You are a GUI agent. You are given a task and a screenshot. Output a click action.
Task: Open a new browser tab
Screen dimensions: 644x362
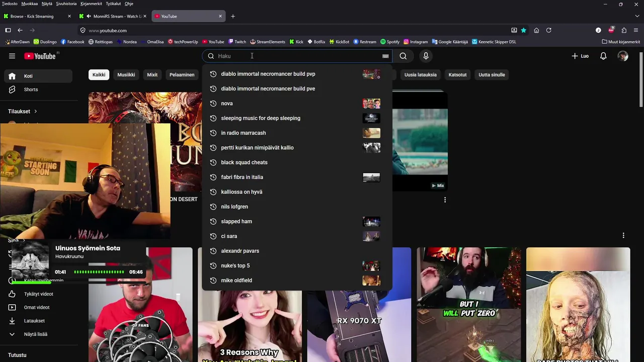(x=232, y=16)
